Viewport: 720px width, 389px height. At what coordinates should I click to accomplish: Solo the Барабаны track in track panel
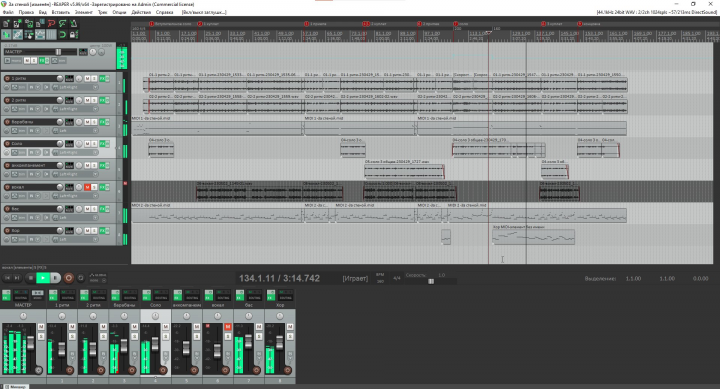click(94, 122)
